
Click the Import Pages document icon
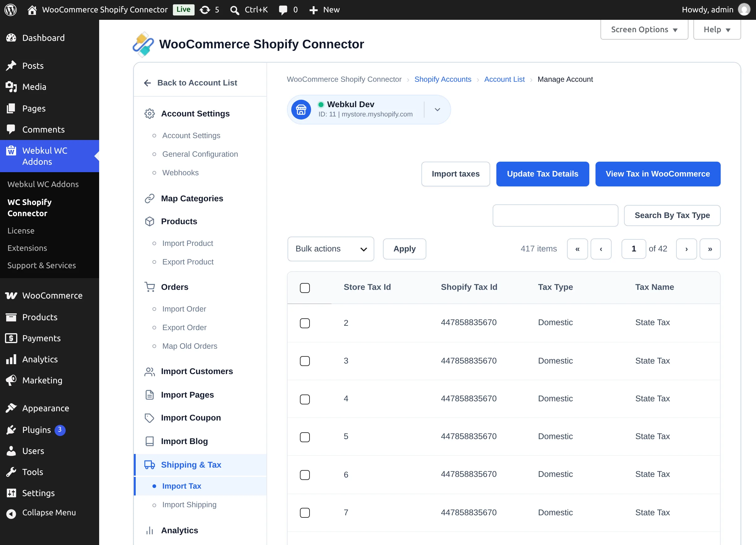pos(150,395)
